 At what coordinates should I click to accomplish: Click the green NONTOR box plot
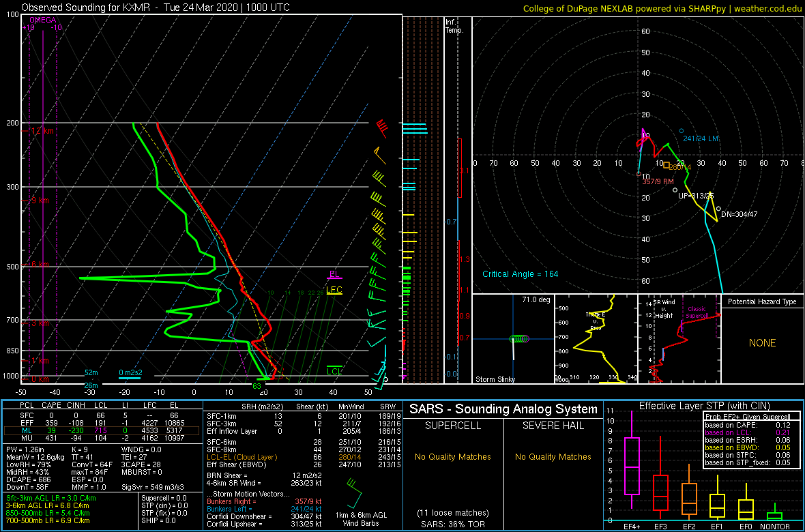[x=775, y=516]
